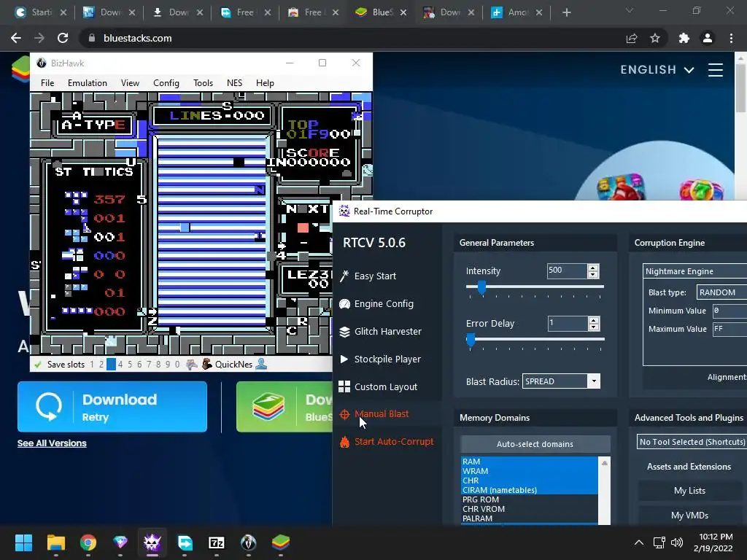Open ENGLISH language dropdown

point(657,70)
